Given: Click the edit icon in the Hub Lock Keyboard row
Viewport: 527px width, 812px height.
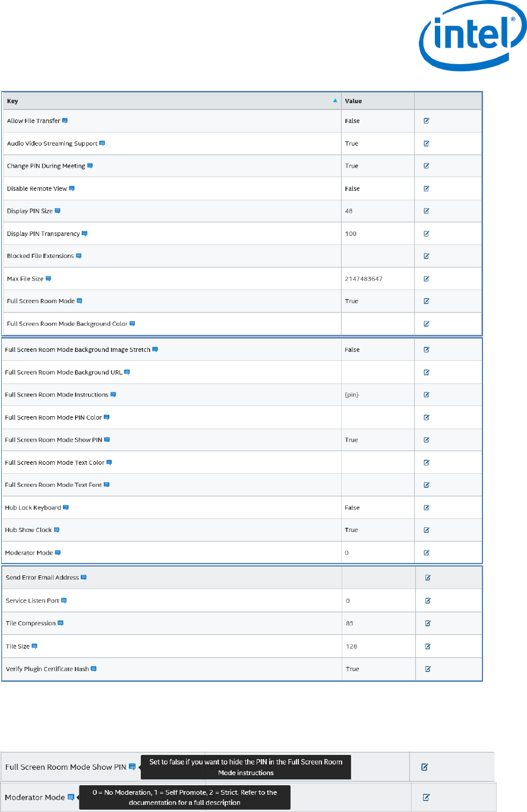Looking at the screenshot, I should [427, 508].
